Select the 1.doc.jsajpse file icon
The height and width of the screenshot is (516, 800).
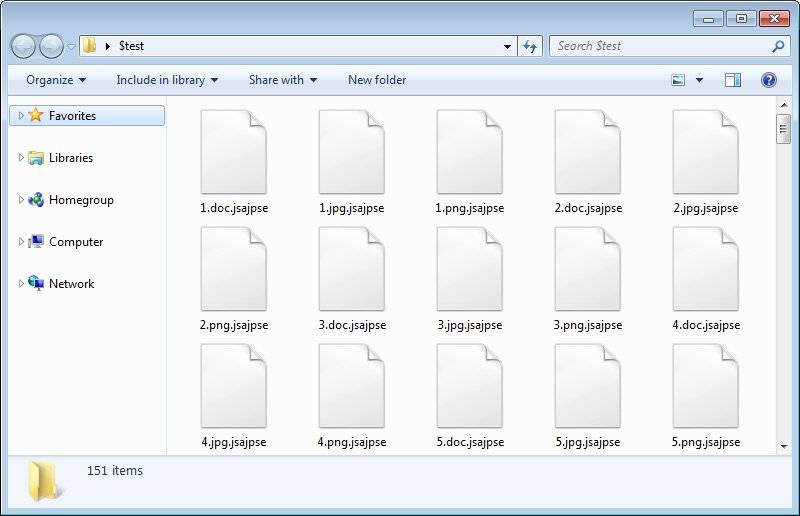pos(233,152)
